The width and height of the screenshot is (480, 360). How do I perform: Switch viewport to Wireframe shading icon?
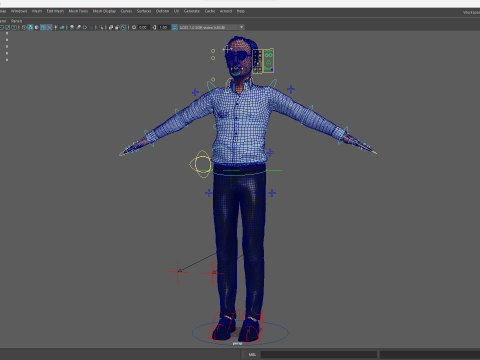24,27
